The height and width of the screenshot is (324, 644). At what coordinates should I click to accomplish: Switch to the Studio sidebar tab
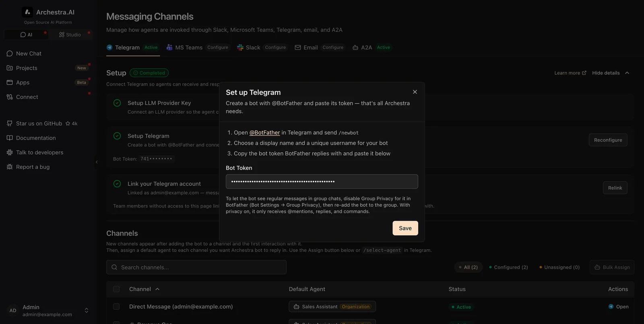70,35
